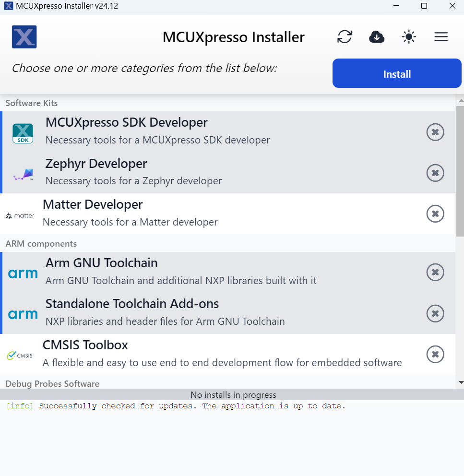Close the MCUXpresso Installer window
The width and height of the screenshot is (464, 476).
coord(452,6)
